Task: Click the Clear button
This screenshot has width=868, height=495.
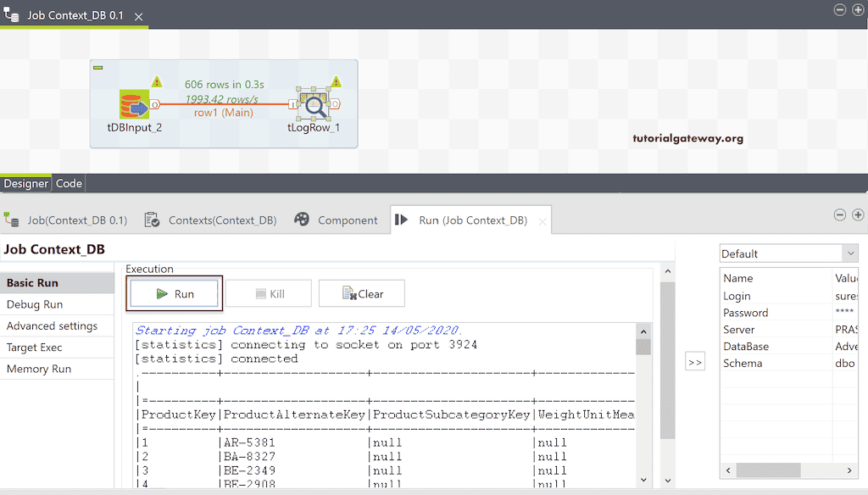Action: [362, 293]
